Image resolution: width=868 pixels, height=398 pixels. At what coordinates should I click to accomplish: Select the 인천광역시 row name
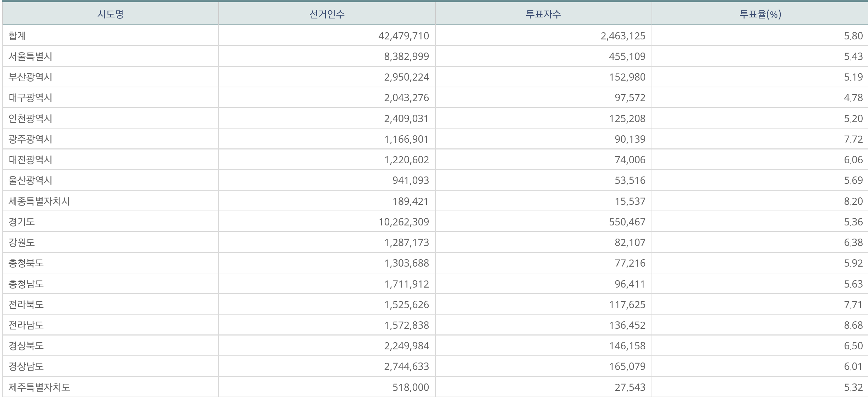tap(31, 119)
